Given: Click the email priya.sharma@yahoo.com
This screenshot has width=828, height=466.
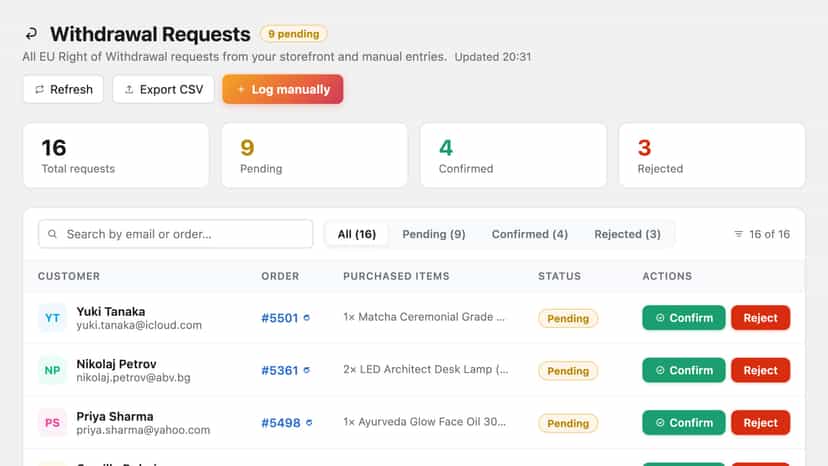Looking at the screenshot, I should [143, 430].
